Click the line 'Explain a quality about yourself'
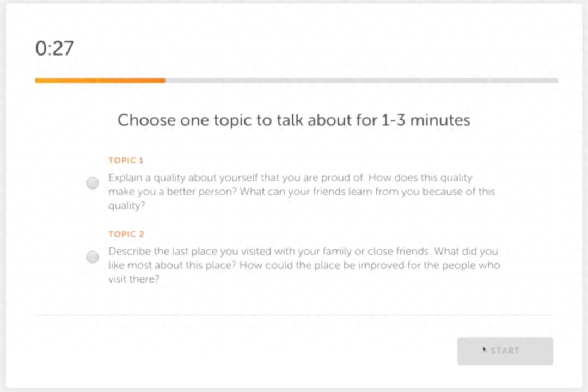 (x=290, y=178)
